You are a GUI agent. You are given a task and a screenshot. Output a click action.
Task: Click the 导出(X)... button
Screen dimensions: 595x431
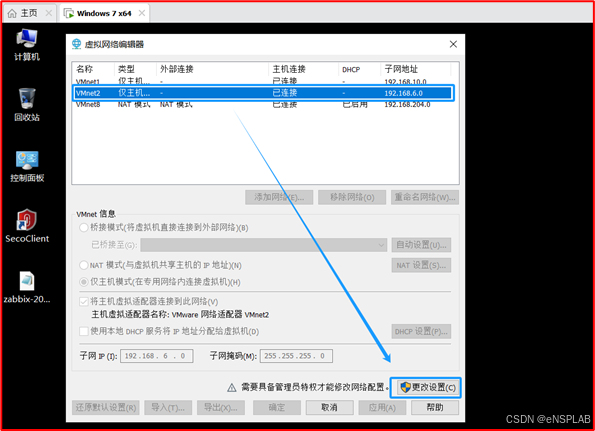coord(221,407)
